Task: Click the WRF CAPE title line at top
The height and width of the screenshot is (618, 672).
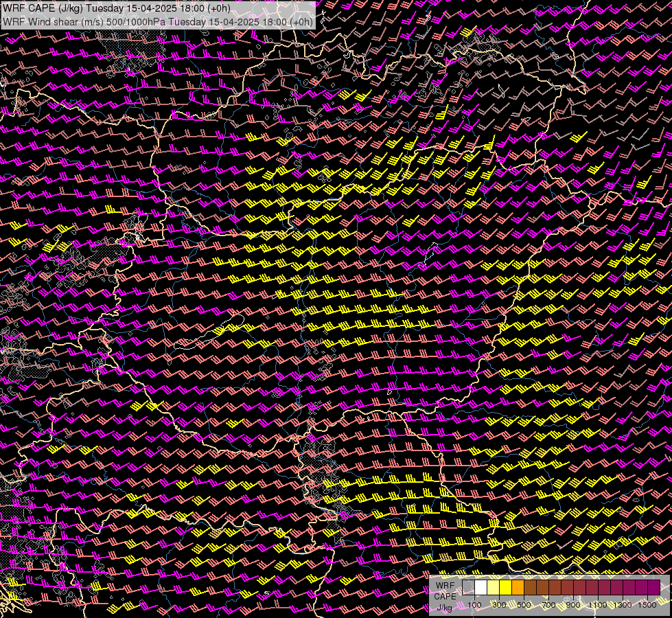Action: tap(117, 8)
